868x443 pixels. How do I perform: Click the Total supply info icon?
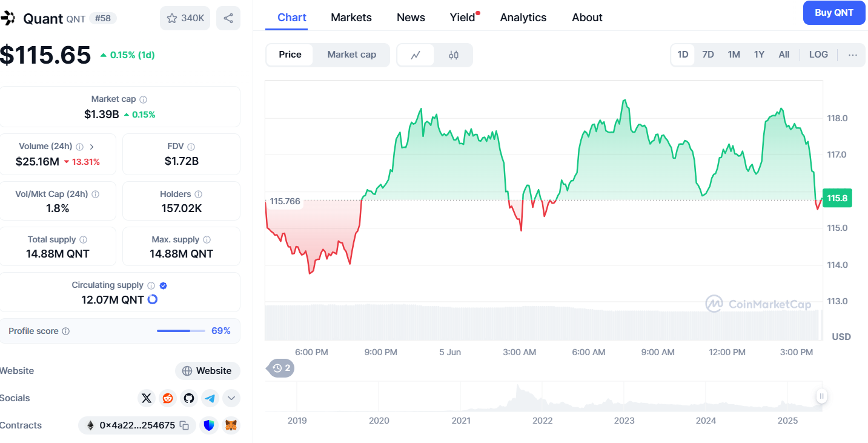click(84, 240)
